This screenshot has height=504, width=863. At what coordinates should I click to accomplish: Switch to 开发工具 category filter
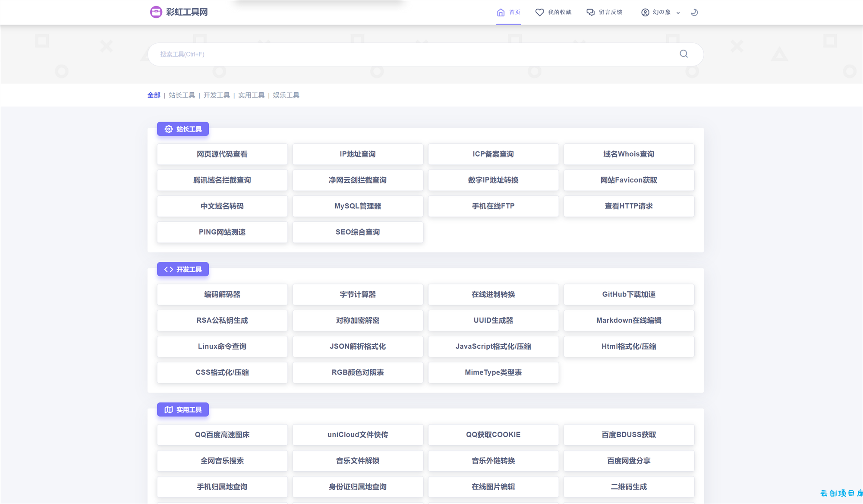coord(217,95)
